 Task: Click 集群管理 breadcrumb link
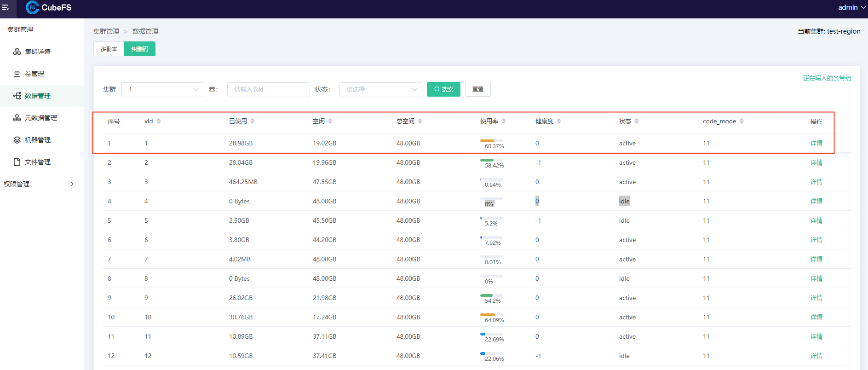106,31
